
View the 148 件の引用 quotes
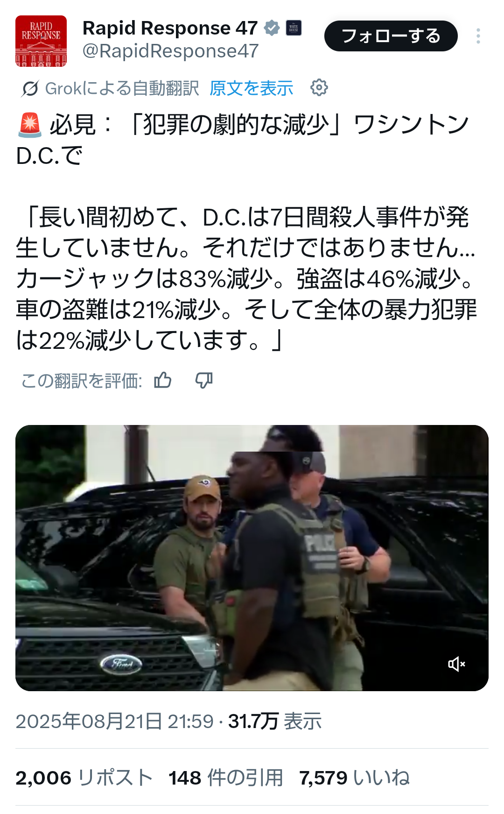point(226,778)
